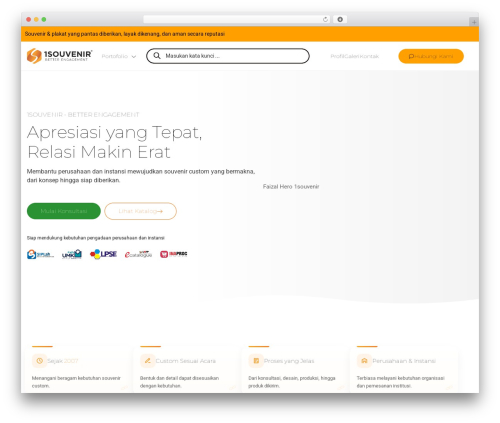This screenshot has height=423, width=500.
Task: Click the clock icon next to Sejak 2007
Action: pos(39,361)
